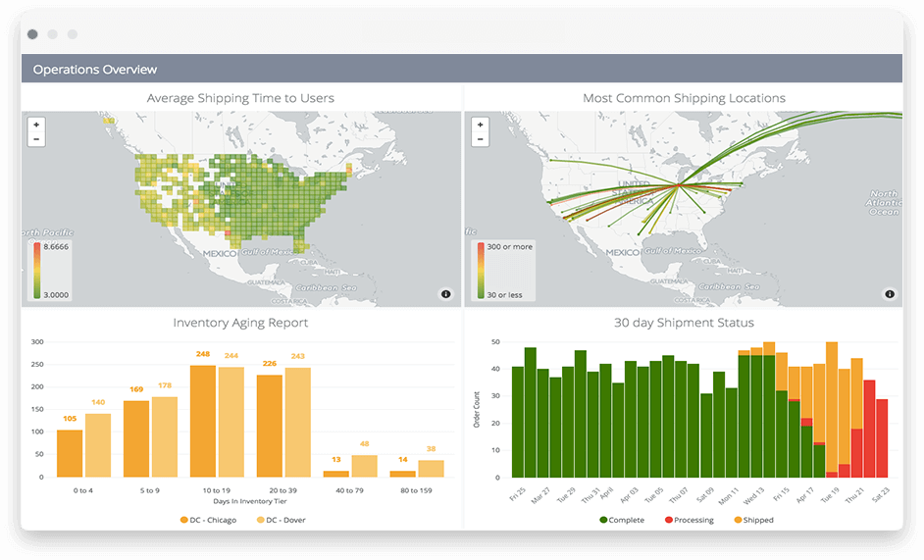Click the Sat 23 date label
Viewport: 924px width, 560px height.
tap(881, 494)
